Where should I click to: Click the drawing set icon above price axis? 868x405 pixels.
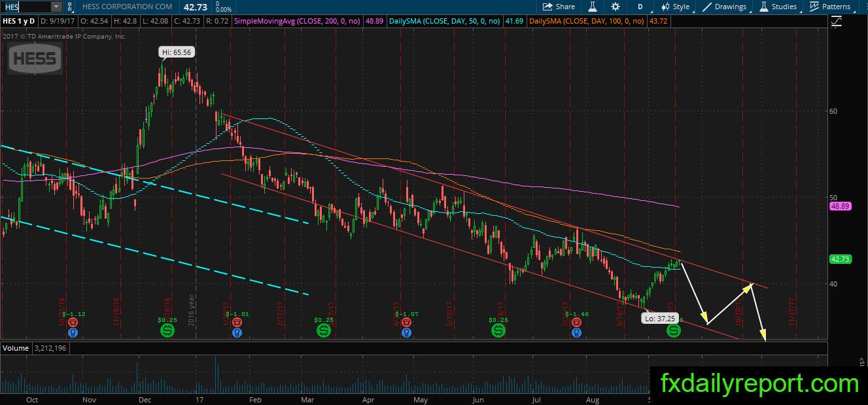[837, 22]
